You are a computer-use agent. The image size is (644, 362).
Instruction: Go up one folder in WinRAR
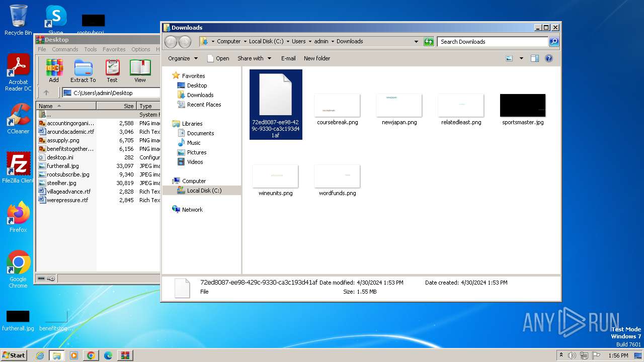(46, 93)
